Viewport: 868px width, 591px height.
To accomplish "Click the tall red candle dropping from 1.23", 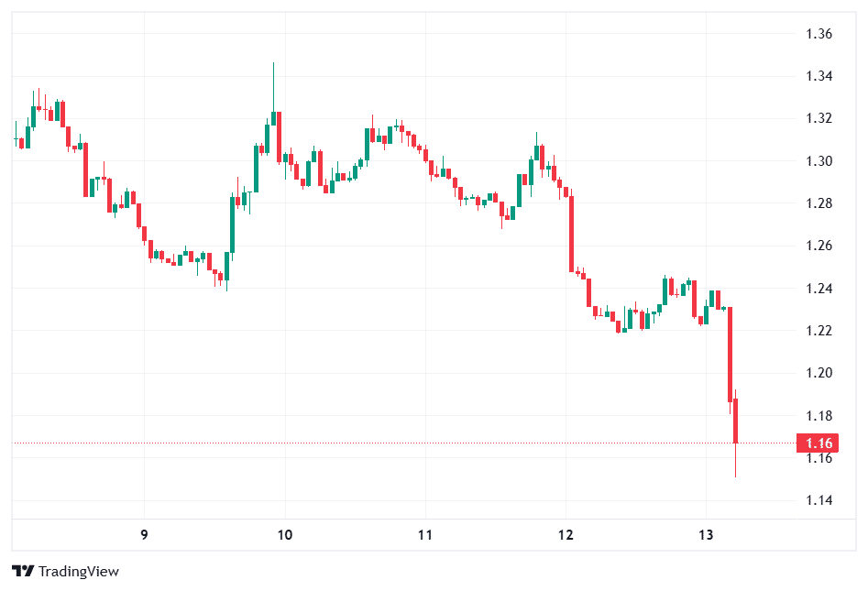I will [x=730, y=354].
